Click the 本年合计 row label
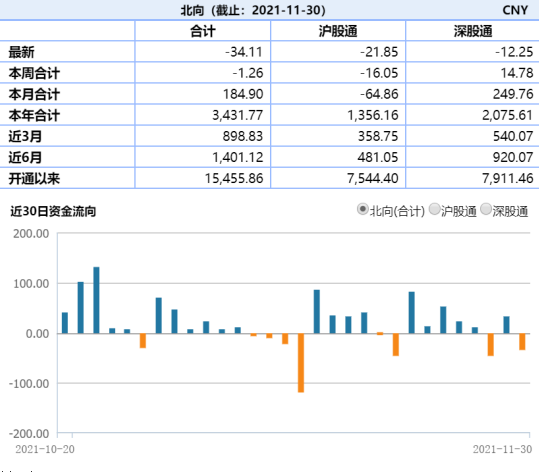Screen dimensions: 539x472 [x=34, y=115]
